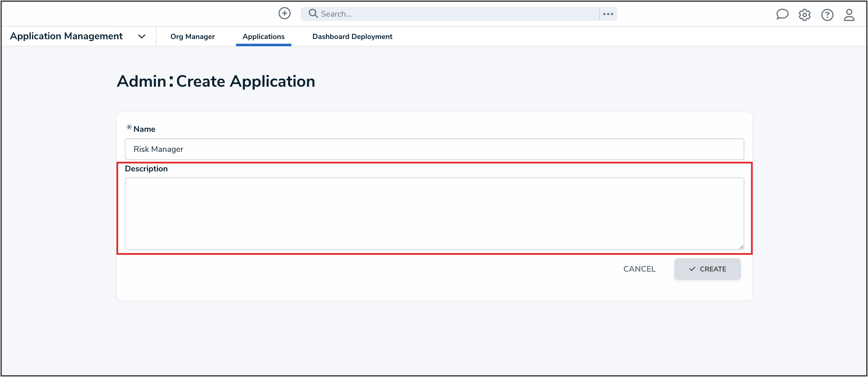Screen dimensions: 868x377
Task: Expand the Application Management dropdown
Action: [66, 36]
